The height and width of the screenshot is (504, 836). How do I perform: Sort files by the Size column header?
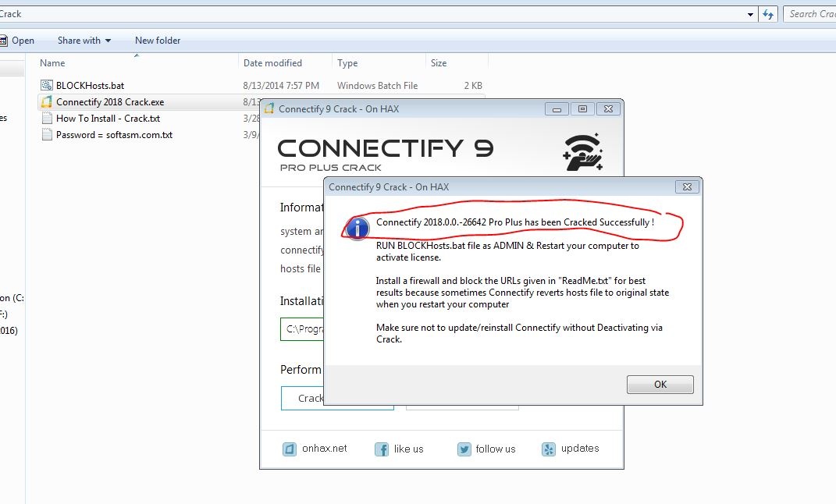(x=439, y=63)
